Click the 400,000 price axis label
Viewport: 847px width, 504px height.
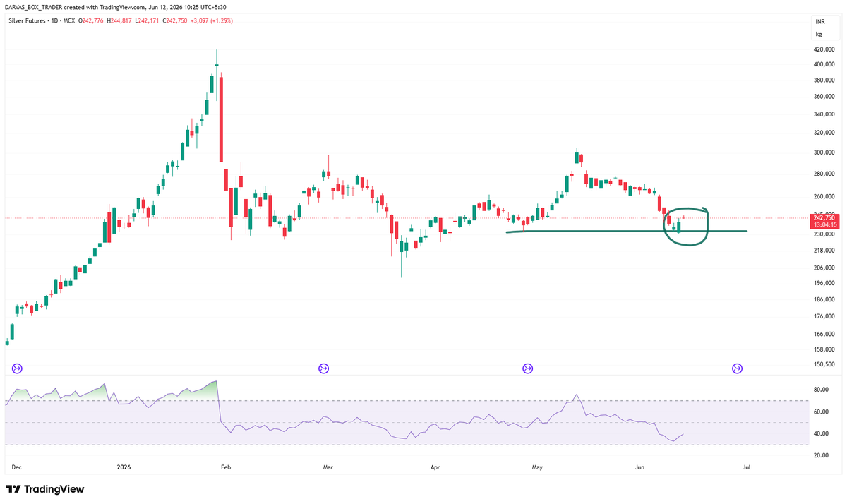click(825, 64)
